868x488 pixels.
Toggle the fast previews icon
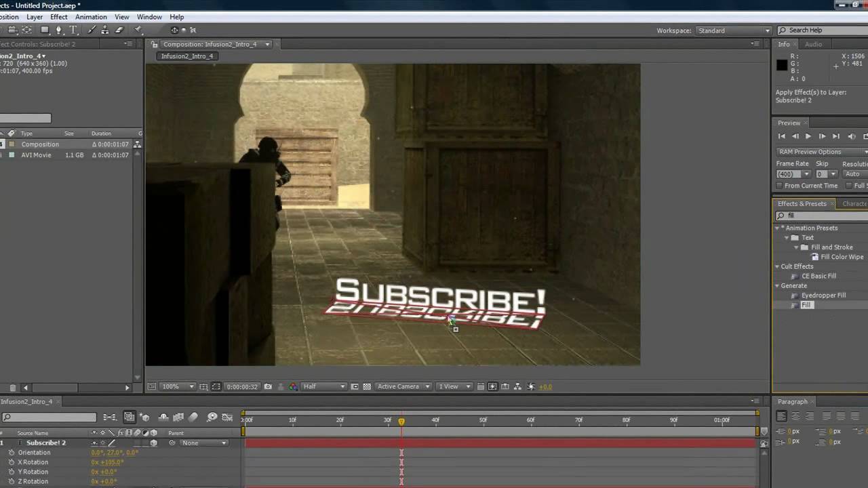click(492, 386)
